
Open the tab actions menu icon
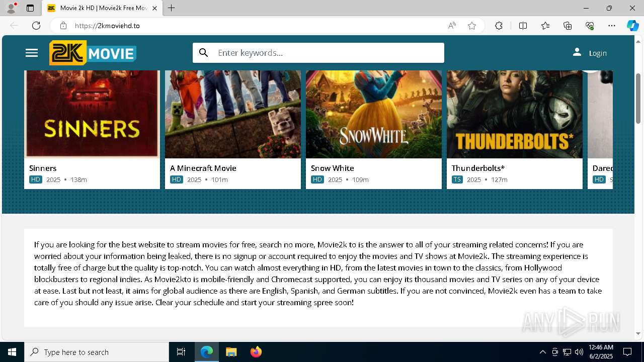point(30,8)
